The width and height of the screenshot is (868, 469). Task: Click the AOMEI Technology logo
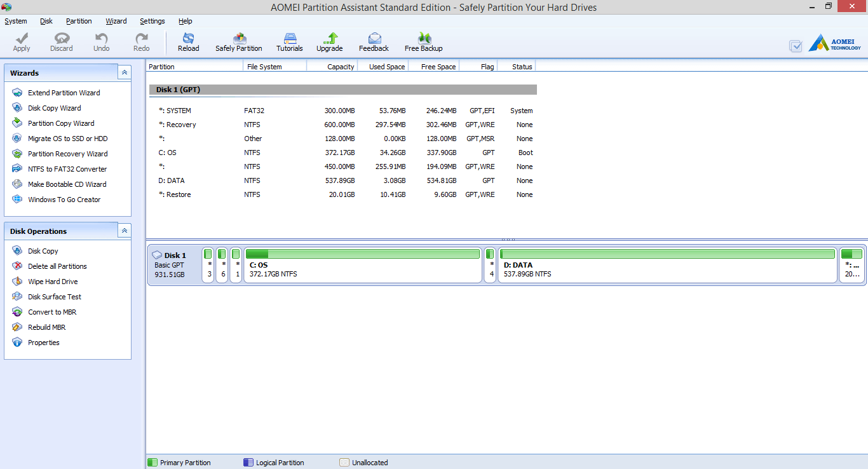[x=835, y=44]
